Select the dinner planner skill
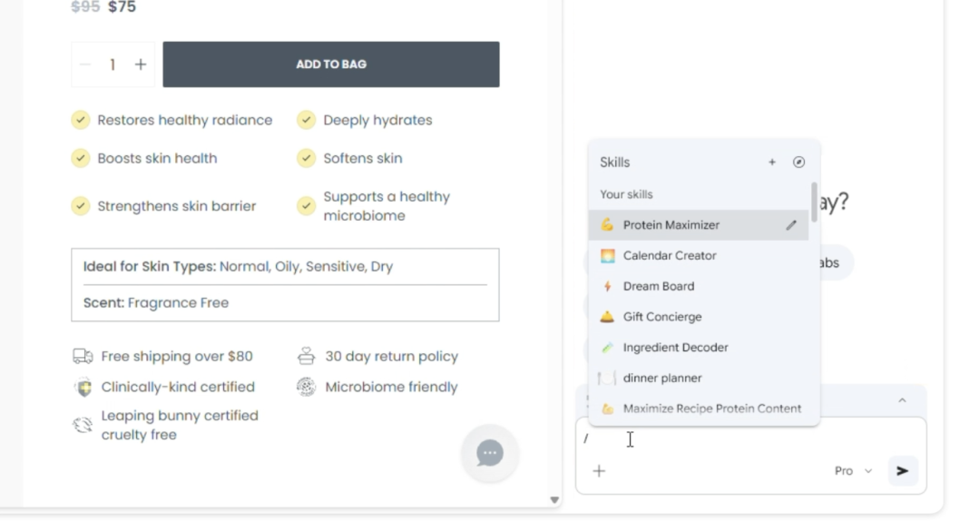The image size is (980, 532). tap(662, 378)
